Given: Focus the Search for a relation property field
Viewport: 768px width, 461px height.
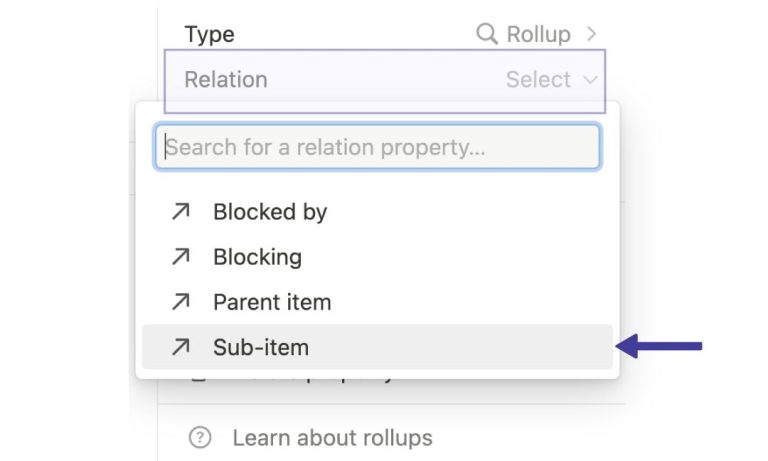Looking at the screenshot, I should coord(377,147).
